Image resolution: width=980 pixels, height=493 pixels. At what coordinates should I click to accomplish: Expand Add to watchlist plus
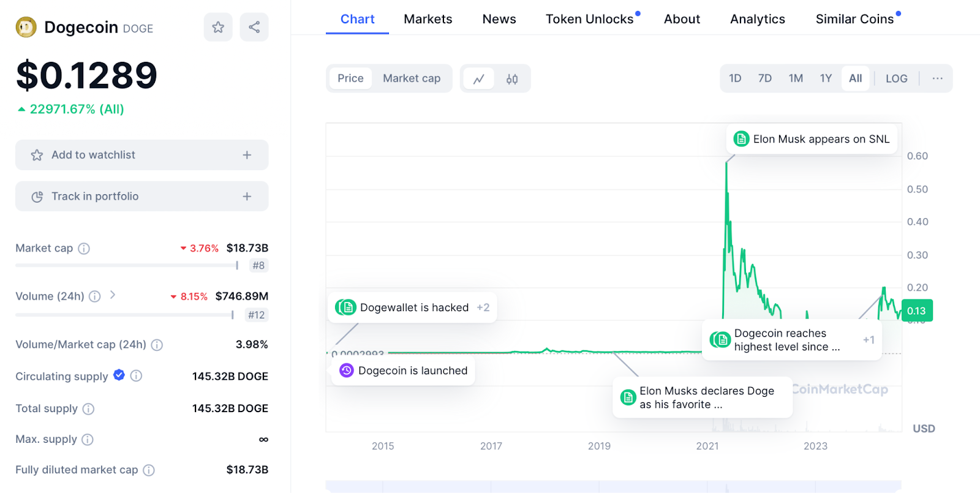[247, 155]
